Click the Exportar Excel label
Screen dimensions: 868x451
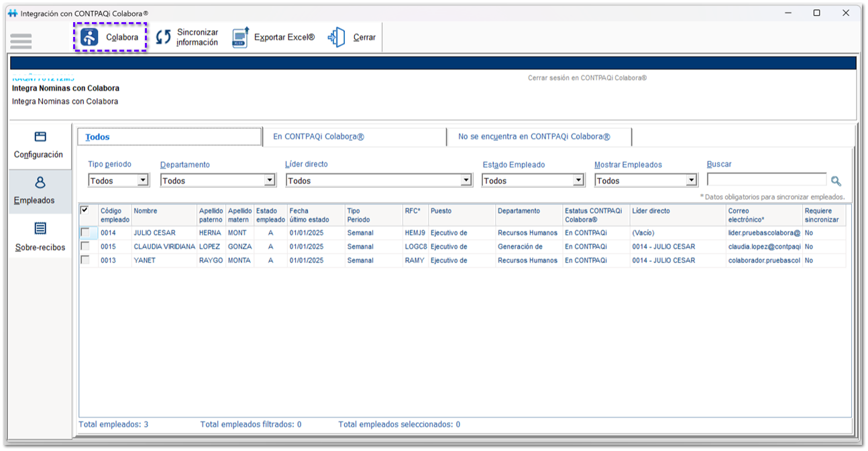284,38
